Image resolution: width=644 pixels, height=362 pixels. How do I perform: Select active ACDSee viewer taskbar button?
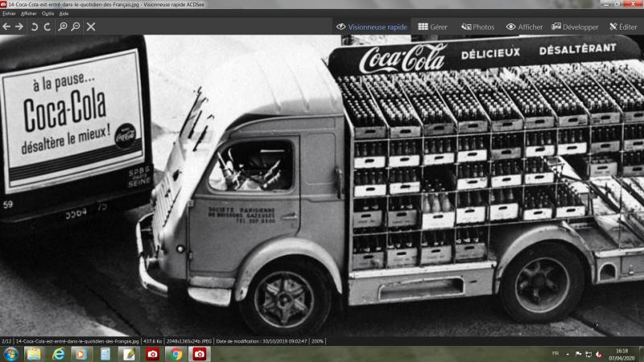coord(200,354)
